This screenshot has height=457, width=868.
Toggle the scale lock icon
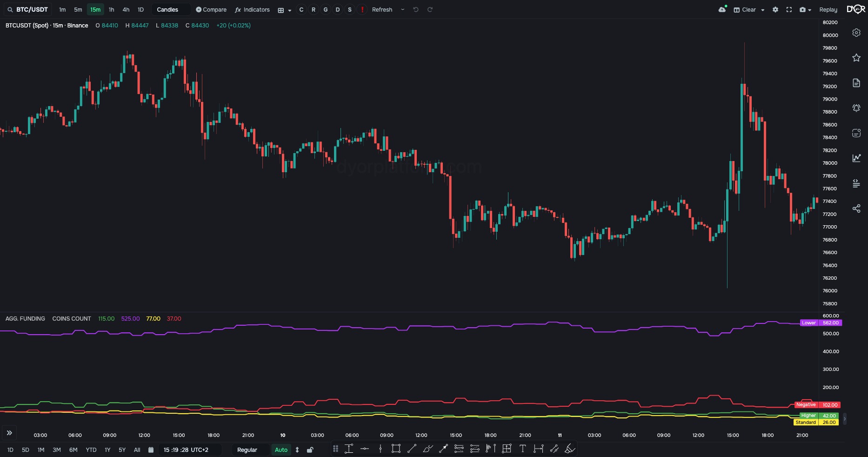click(x=310, y=450)
